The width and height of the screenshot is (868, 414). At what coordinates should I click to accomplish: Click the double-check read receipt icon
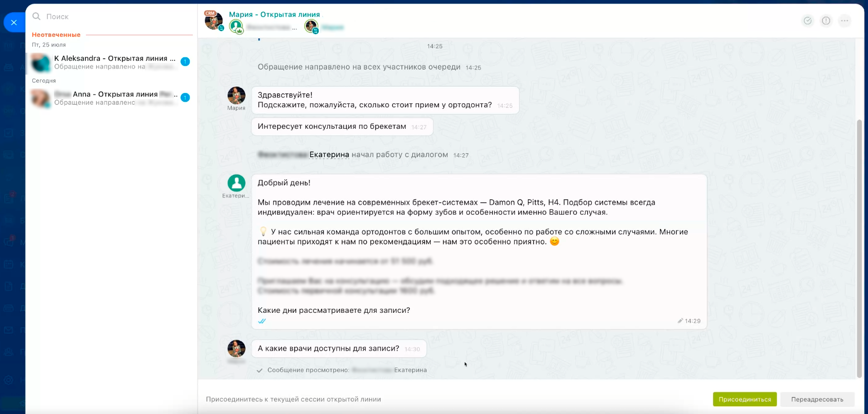click(262, 321)
